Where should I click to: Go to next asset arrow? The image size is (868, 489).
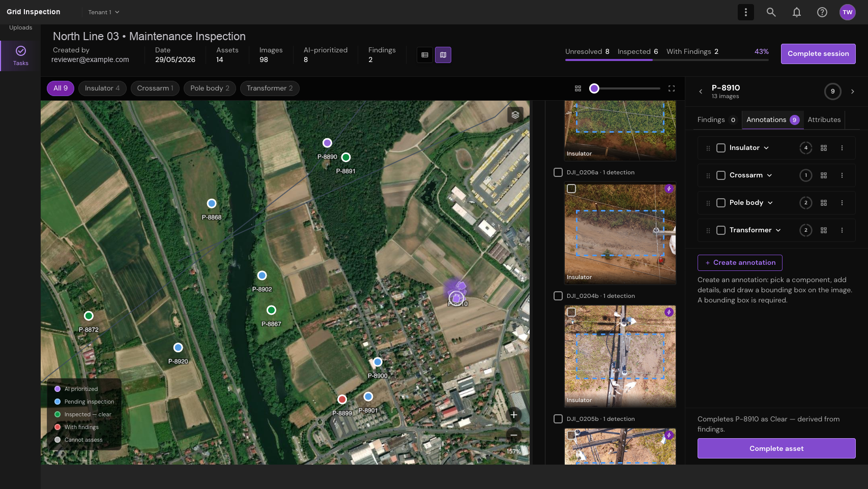point(852,91)
